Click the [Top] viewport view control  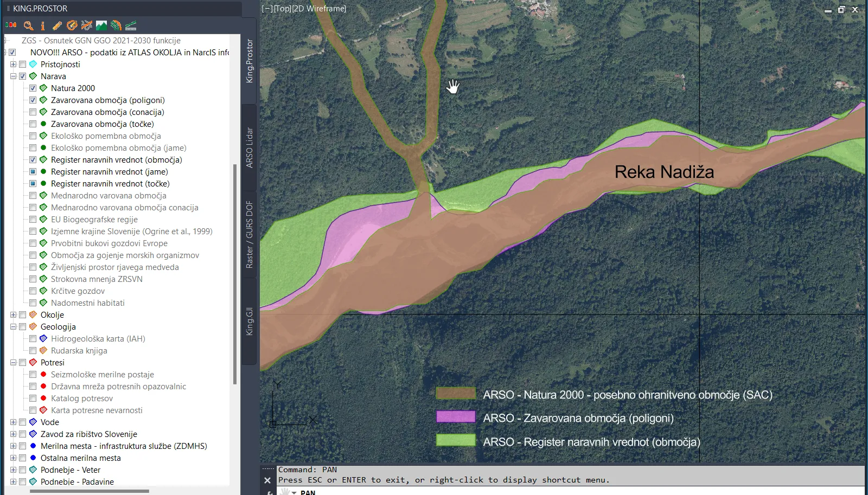click(x=282, y=9)
